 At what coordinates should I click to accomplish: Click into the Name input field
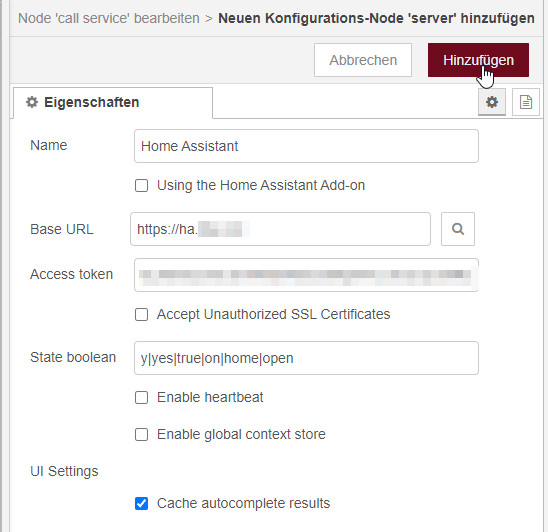(x=306, y=146)
